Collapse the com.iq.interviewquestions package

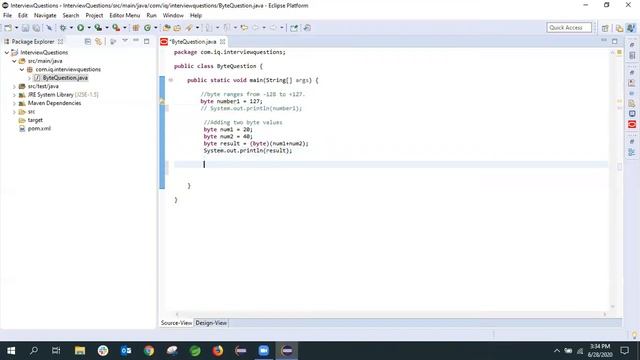pyautogui.click(x=22, y=69)
